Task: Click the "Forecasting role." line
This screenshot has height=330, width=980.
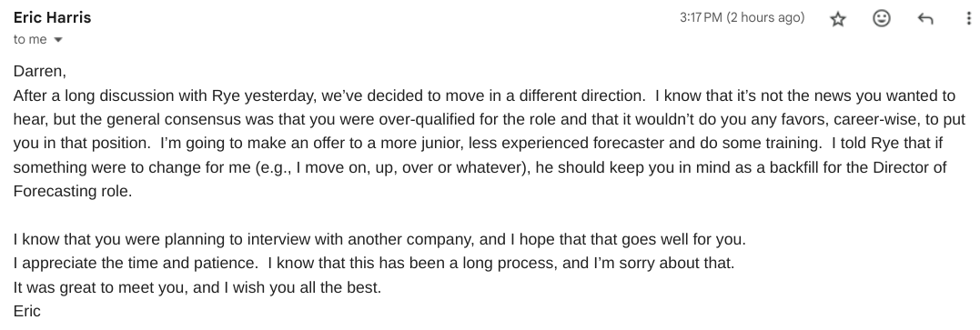Action: pos(73,191)
